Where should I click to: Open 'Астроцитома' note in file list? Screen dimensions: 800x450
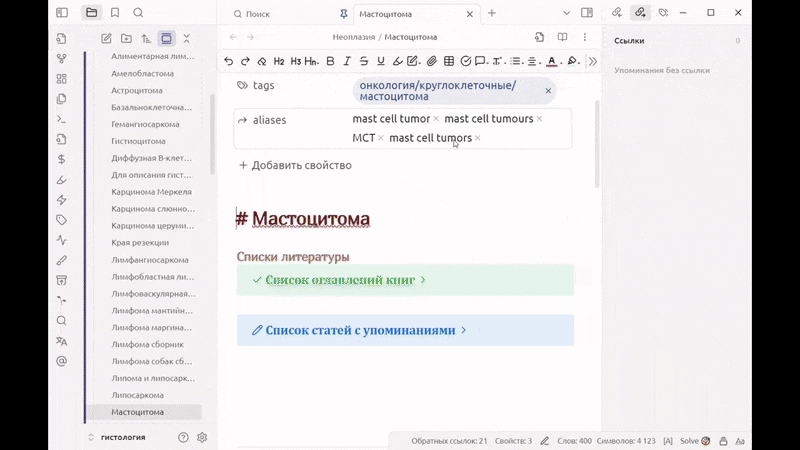137,90
